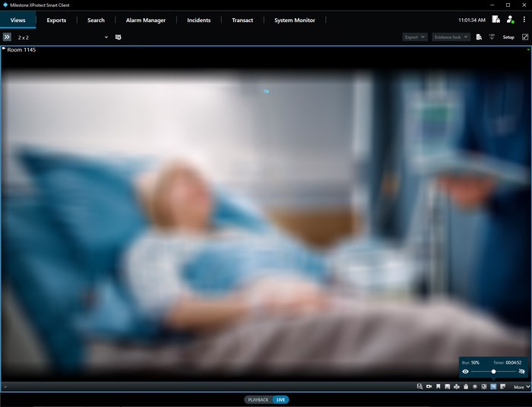532x407 pixels.
Task: Toggle full screen mode icon
Action: 525,37
